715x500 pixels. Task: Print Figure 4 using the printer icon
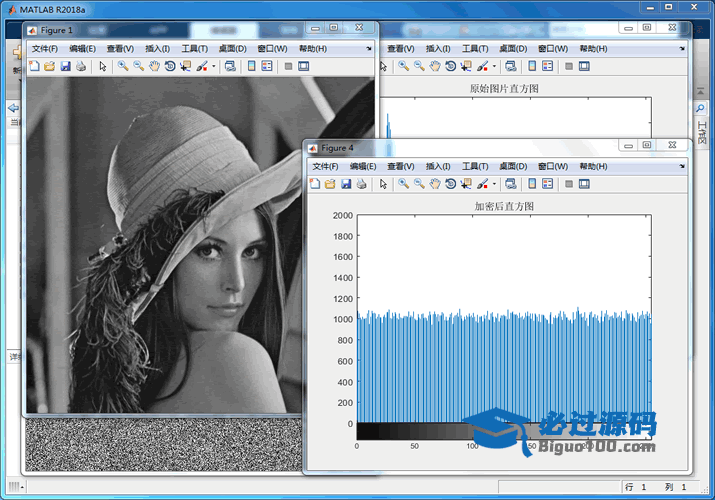(362, 184)
